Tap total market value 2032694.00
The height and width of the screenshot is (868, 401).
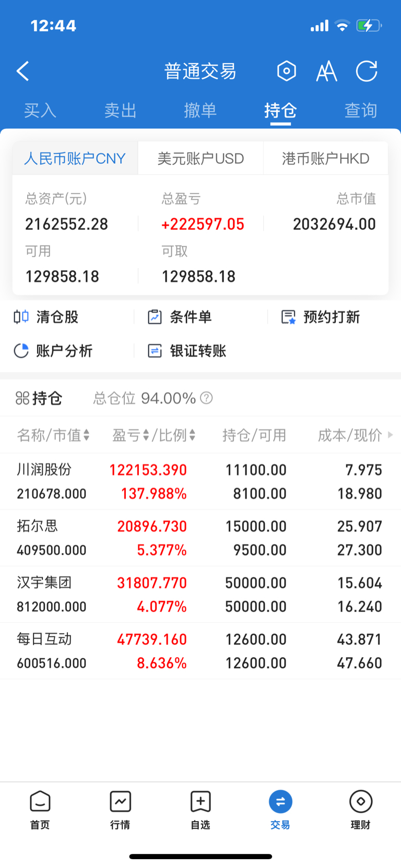[334, 224]
